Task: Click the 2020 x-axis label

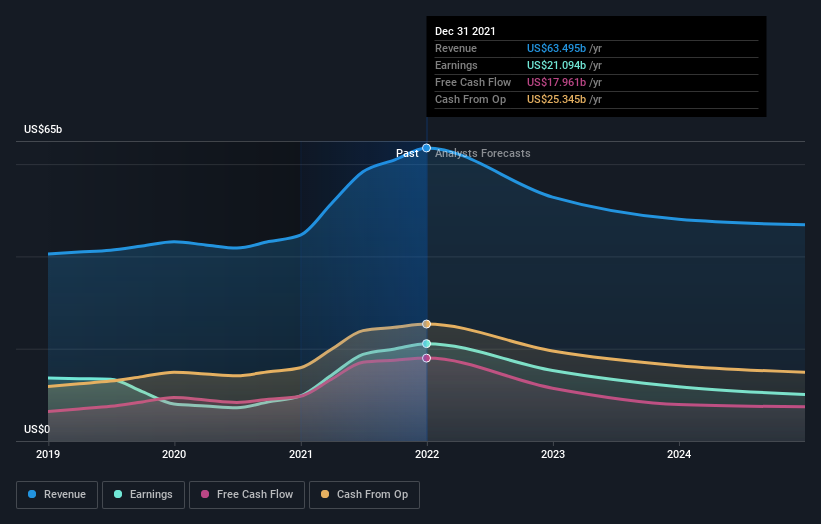Action: click(x=174, y=454)
